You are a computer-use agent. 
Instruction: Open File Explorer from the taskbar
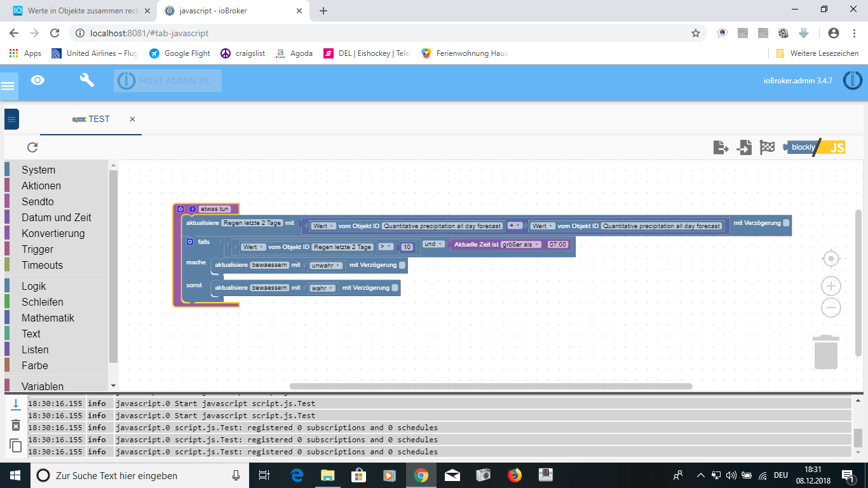(x=327, y=475)
